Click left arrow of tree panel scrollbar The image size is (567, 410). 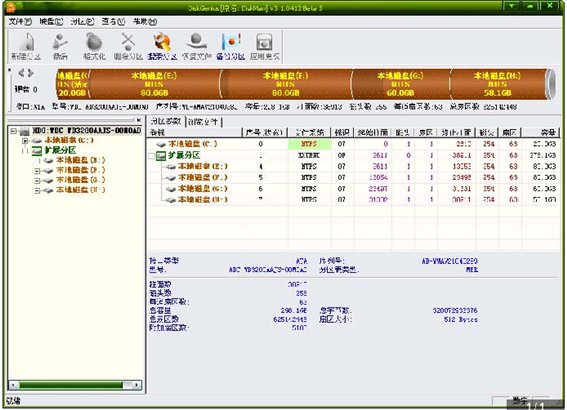click(x=13, y=385)
